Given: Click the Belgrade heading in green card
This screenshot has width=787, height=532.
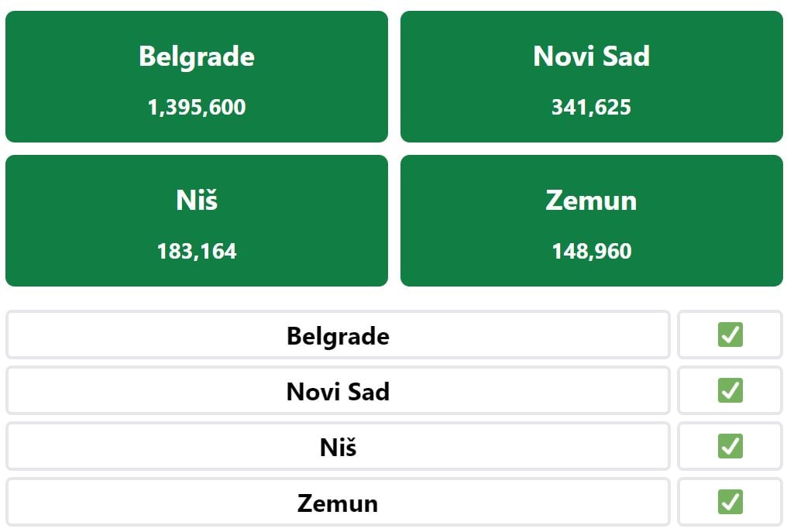Looking at the screenshot, I should pos(197,57).
